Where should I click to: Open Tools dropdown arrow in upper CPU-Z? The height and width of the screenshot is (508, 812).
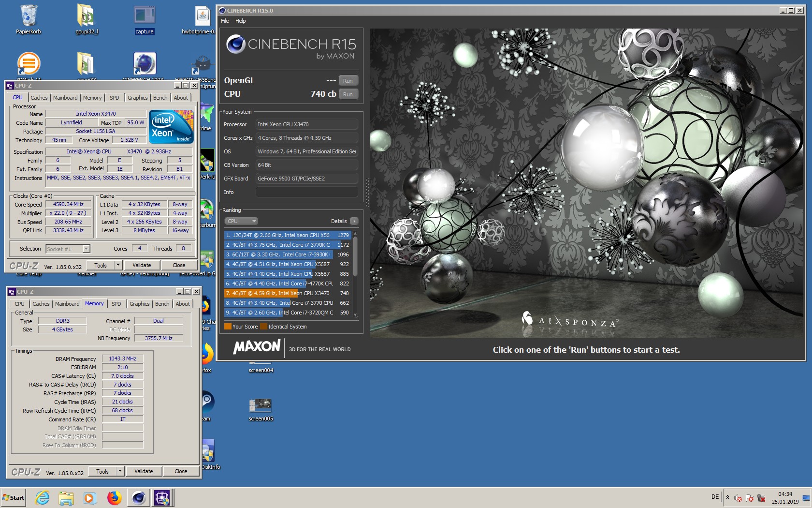coord(118,265)
